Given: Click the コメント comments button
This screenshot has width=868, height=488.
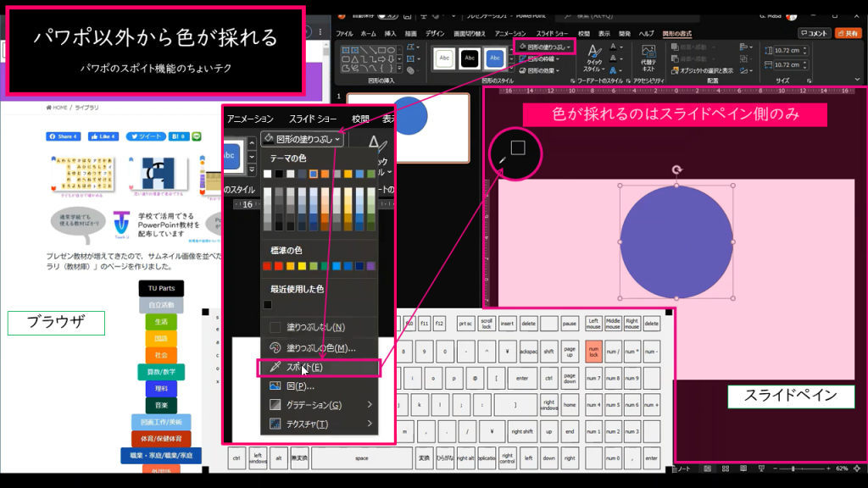Looking at the screenshot, I should 814,33.
